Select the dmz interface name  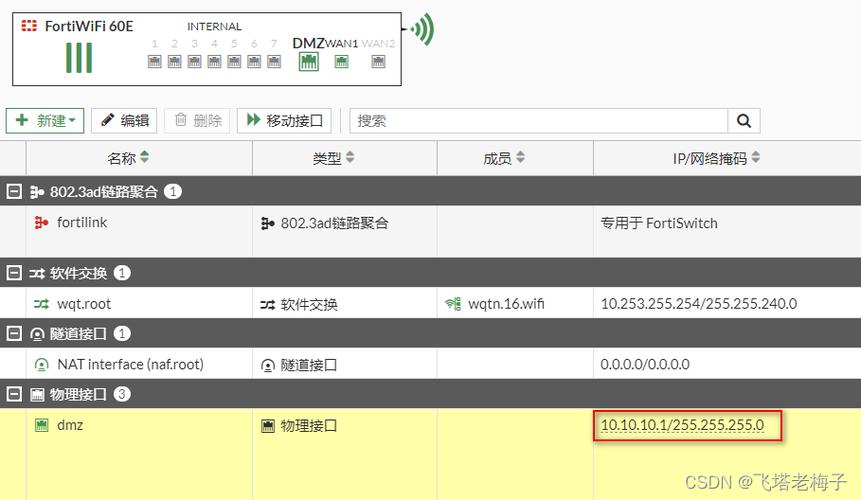(70, 425)
